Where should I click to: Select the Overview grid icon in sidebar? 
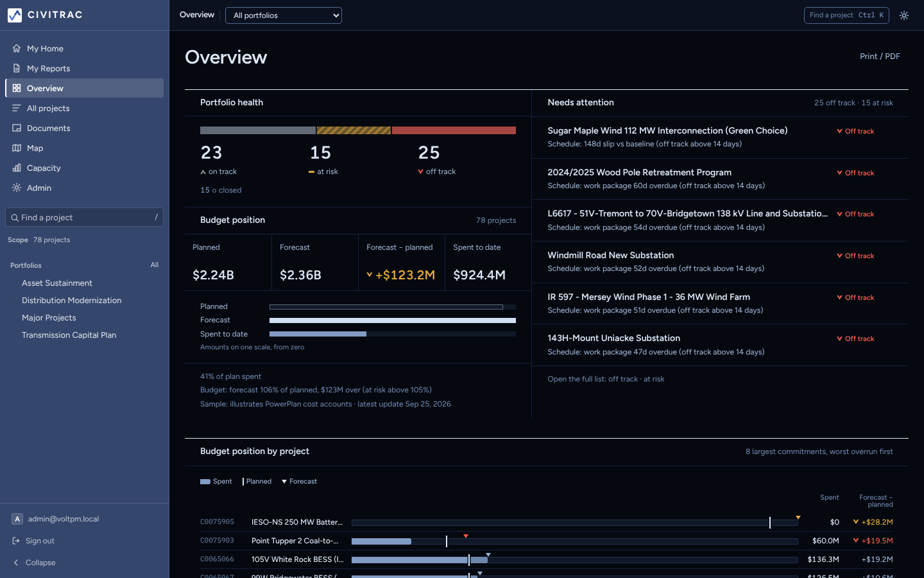(17, 88)
